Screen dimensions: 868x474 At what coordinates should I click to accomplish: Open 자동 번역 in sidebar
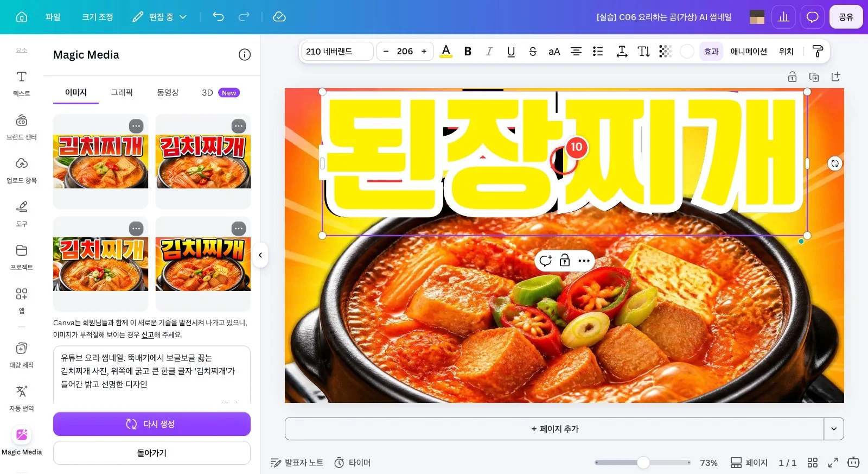22,399
